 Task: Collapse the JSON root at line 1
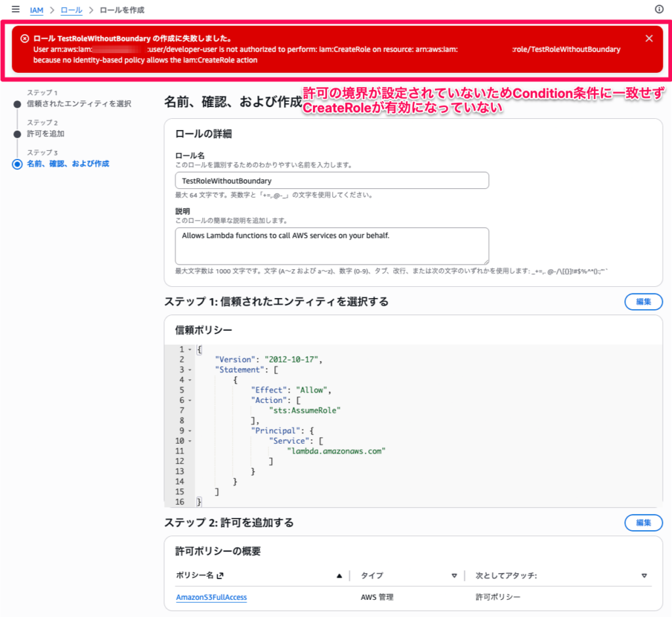[x=190, y=350]
